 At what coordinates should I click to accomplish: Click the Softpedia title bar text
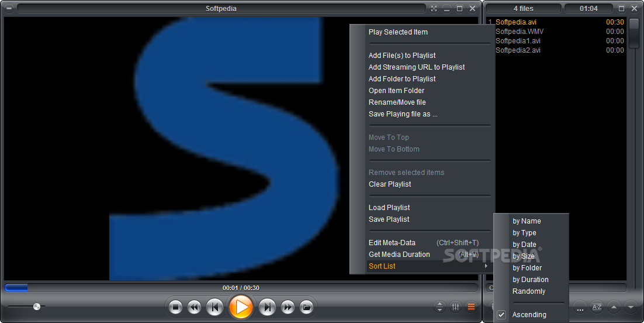(221, 9)
